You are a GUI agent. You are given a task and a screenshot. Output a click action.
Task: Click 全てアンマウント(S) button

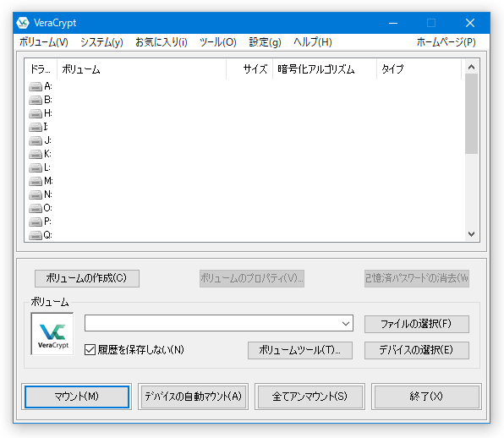pos(310,397)
